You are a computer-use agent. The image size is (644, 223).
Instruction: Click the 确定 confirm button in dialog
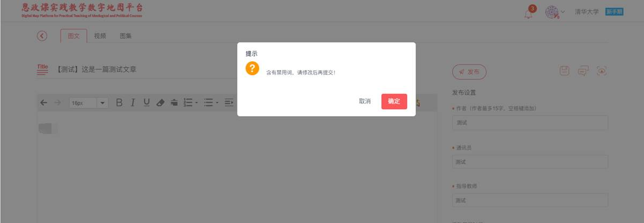pos(394,102)
